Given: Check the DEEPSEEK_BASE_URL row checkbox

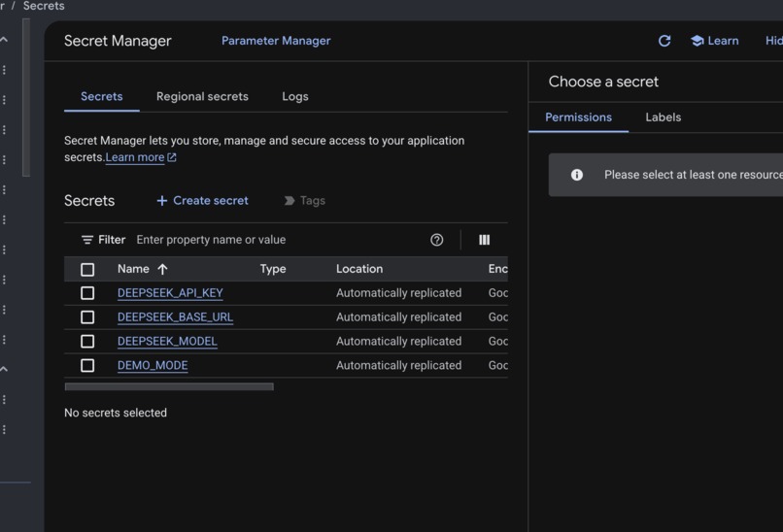Looking at the screenshot, I should click(87, 316).
